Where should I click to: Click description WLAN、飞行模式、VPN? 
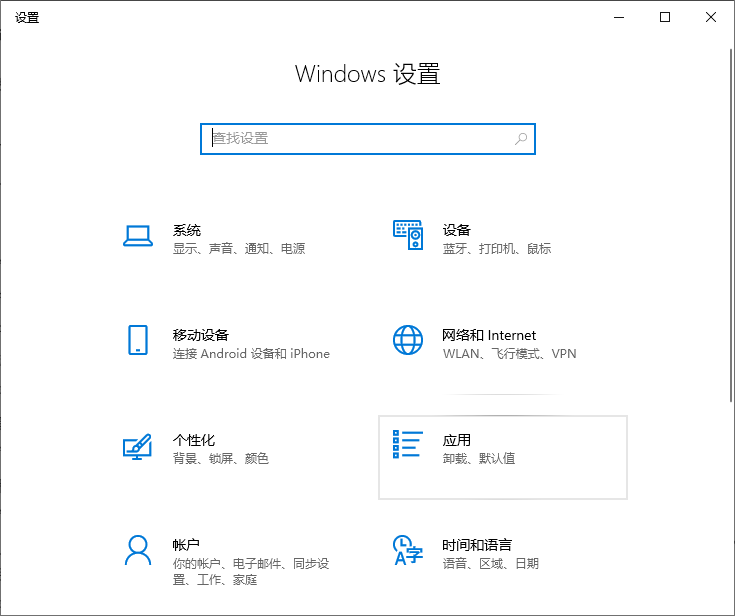tap(510, 353)
